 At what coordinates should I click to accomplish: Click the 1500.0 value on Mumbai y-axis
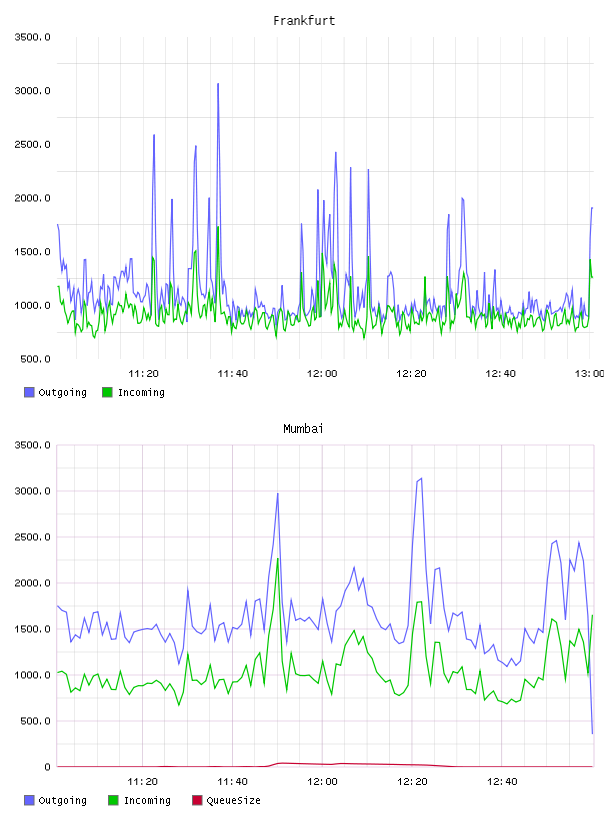(x=32, y=629)
